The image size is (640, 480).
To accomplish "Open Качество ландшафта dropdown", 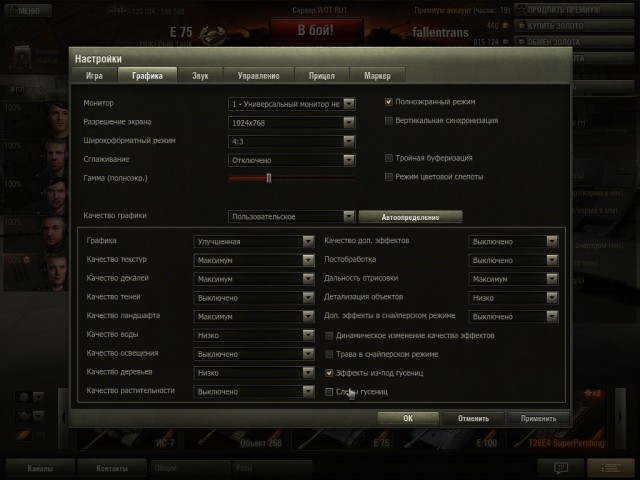I will point(254,317).
